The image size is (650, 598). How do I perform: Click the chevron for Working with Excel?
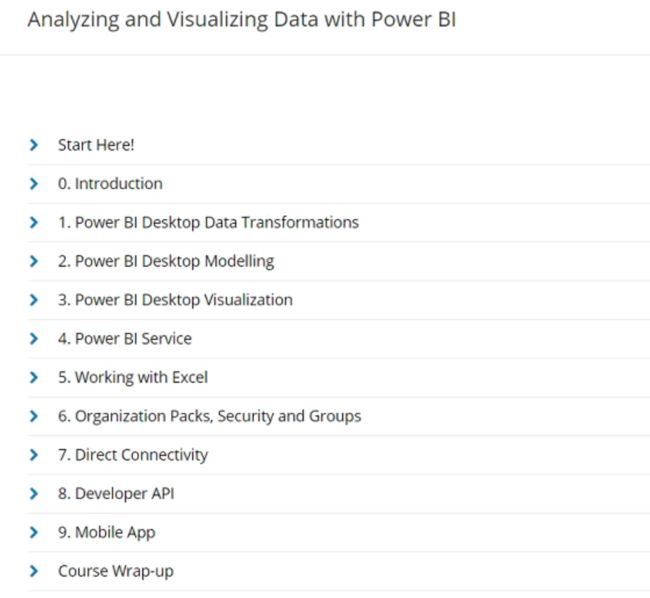(34, 378)
